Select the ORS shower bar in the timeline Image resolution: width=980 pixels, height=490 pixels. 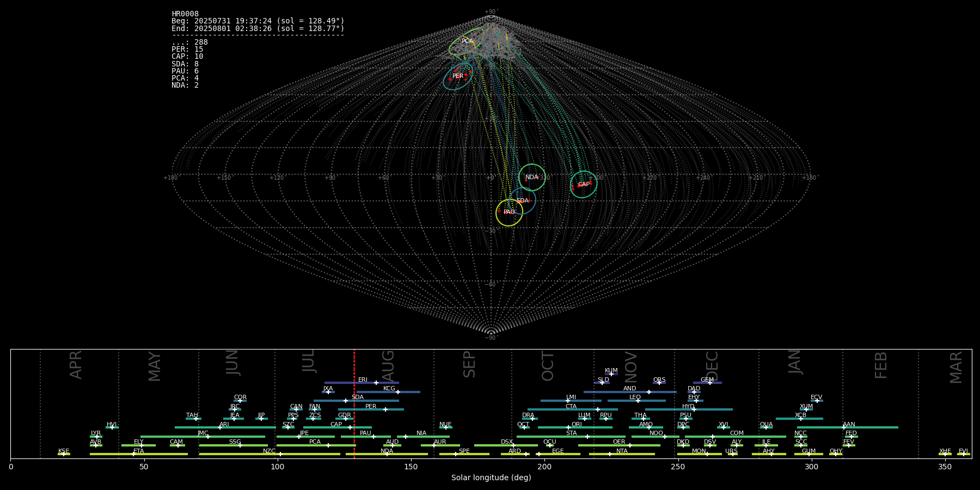point(659,383)
